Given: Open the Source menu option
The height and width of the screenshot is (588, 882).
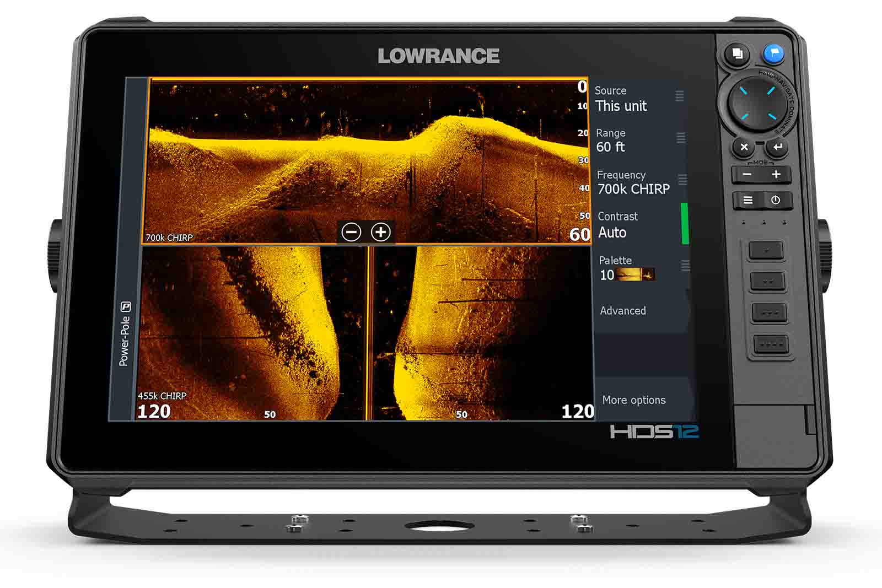Looking at the screenshot, I should (x=639, y=99).
